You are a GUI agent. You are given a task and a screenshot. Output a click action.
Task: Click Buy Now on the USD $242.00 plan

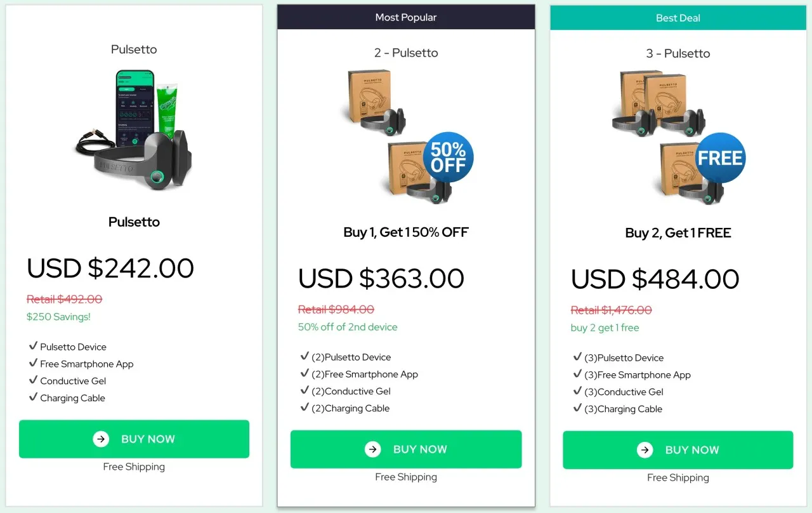tap(134, 439)
